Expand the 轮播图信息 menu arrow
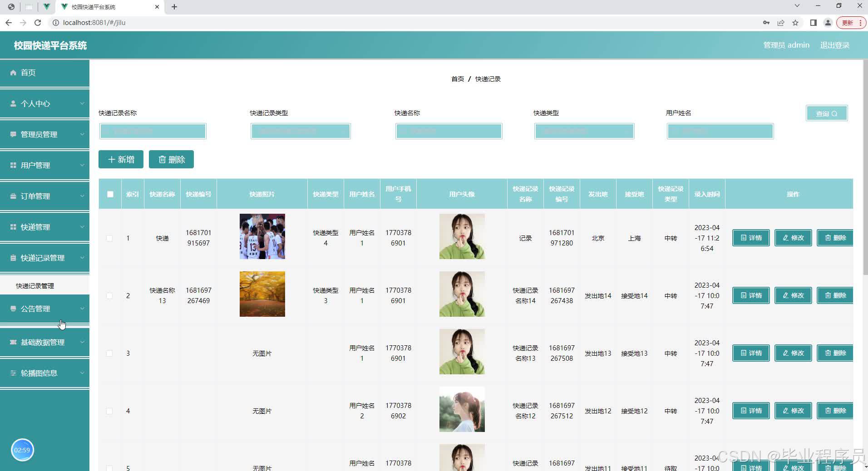This screenshot has height=471, width=868. pos(82,373)
